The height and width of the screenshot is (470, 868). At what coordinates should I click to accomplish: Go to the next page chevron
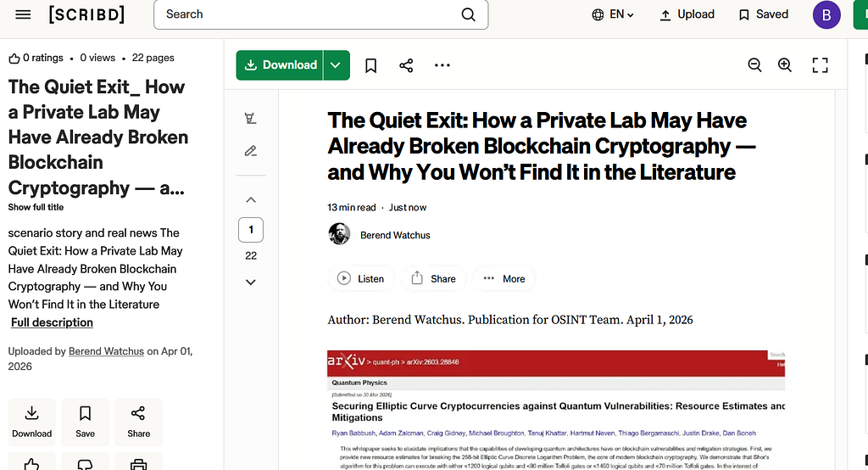pyautogui.click(x=251, y=283)
